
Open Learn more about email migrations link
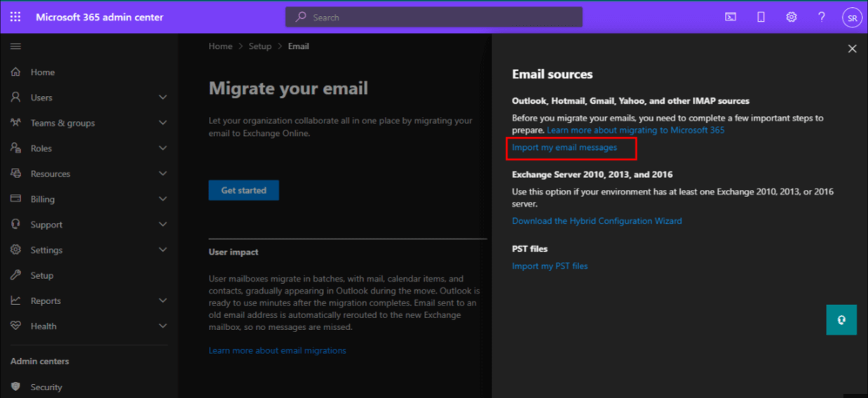[277, 350]
